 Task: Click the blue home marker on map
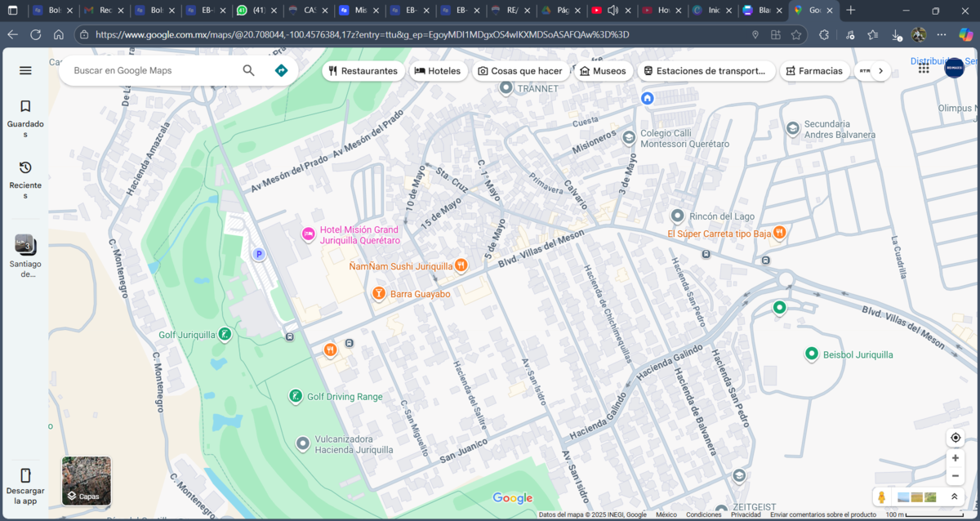pos(648,98)
